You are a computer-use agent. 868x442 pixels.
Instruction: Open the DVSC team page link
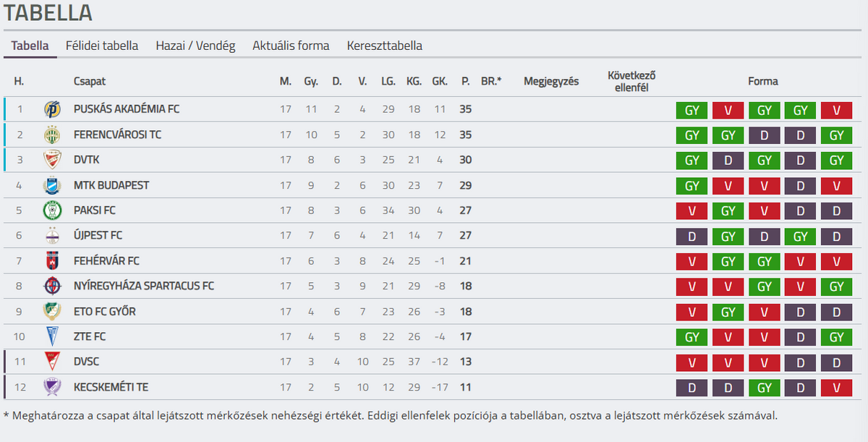[87, 362]
